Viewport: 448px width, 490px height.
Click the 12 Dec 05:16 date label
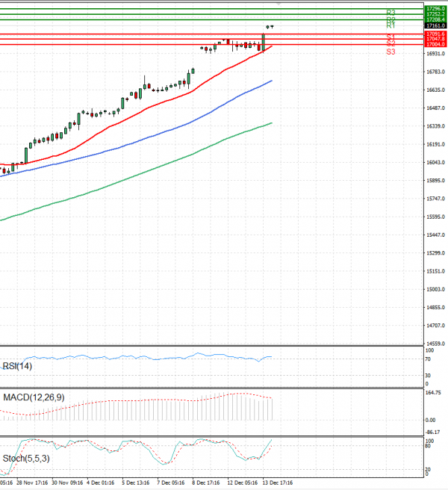tap(243, 483)
